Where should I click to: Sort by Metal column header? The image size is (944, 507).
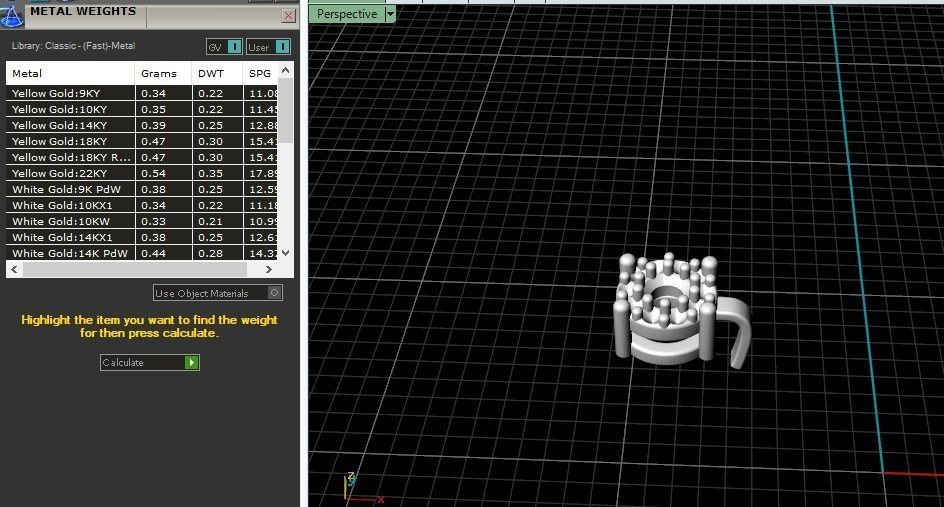70,73
